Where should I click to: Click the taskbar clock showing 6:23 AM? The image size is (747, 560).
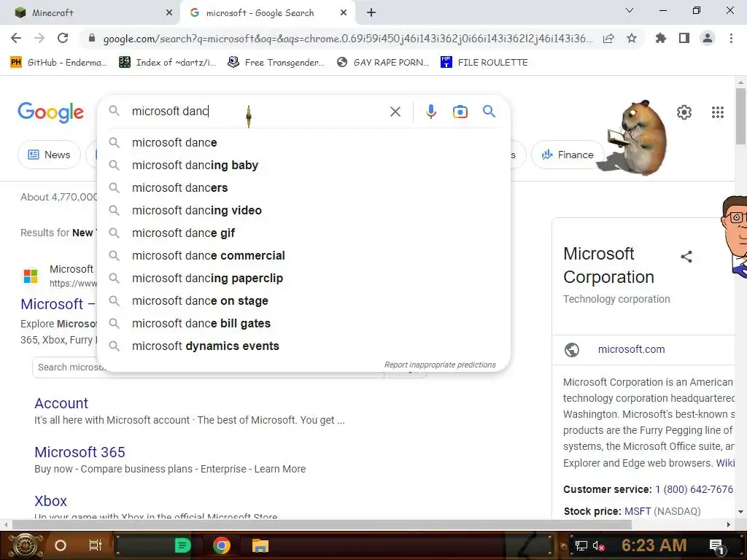(x=654, y=545)
